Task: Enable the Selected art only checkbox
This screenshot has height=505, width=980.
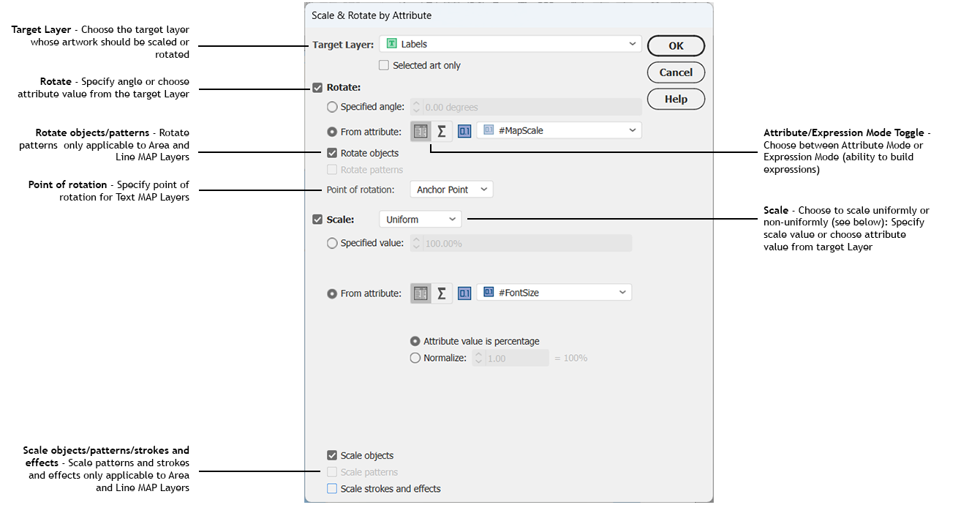Action: [x=384, y=65]
